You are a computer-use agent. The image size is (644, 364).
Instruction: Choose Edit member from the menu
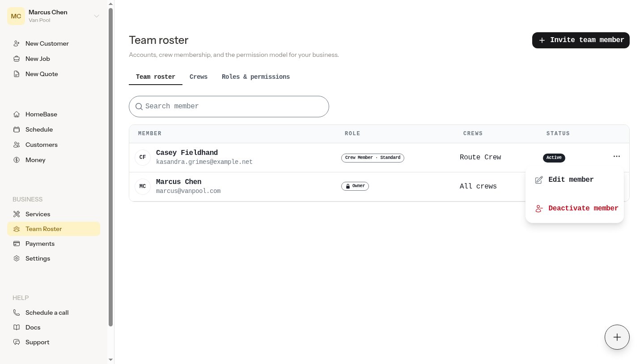575,180
